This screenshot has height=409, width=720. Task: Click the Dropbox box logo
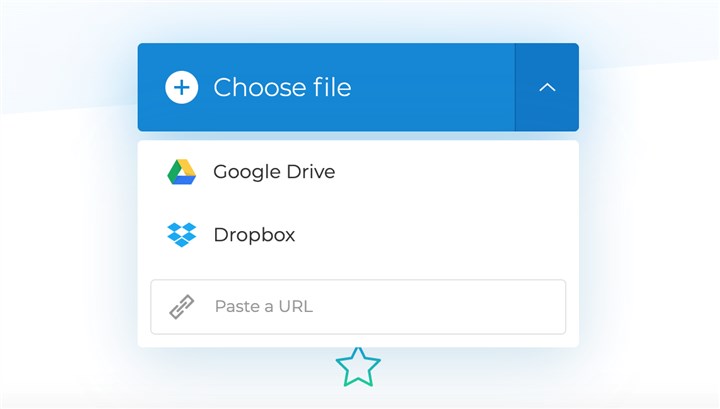[181, 235]
